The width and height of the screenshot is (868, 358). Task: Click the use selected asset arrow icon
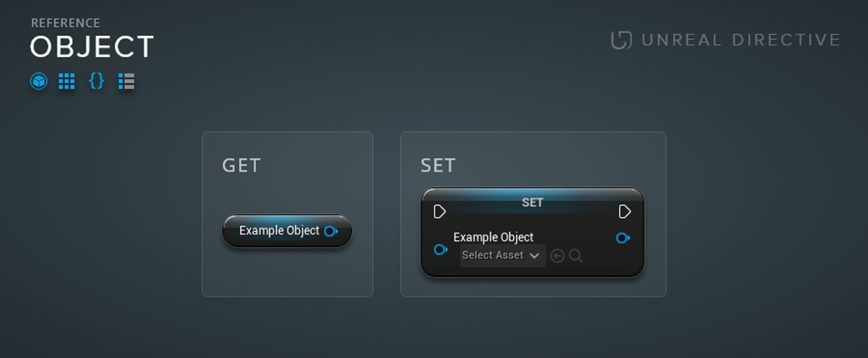557,256
